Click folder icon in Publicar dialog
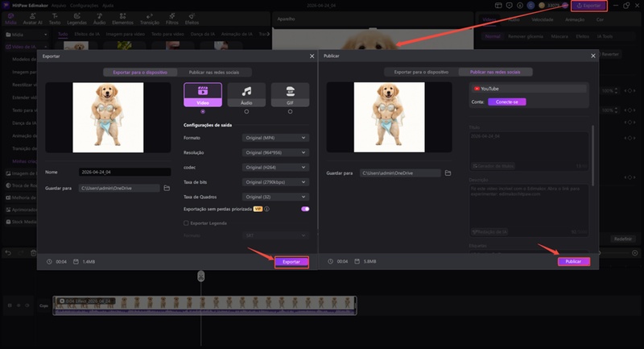This screenshot has height=349, width=644. [448, 173]
